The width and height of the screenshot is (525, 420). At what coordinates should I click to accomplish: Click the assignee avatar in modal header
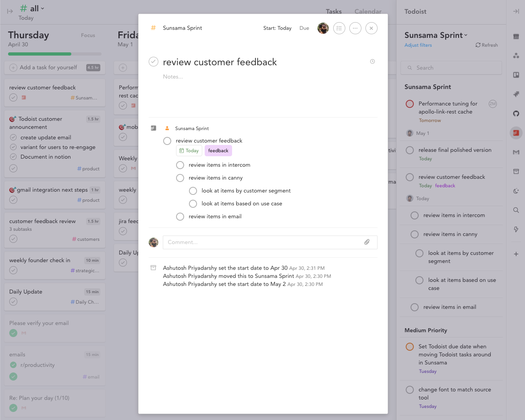coord(323,28)
